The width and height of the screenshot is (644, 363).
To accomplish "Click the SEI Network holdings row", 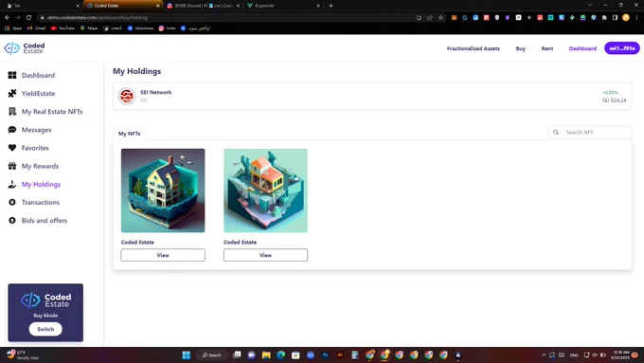I will (372, 96).
